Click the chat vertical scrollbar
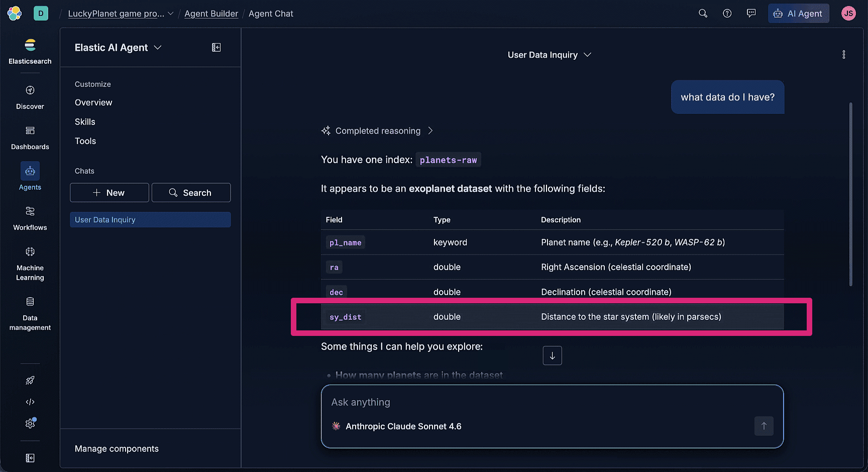868x472 pixels. tap(850, 194)
